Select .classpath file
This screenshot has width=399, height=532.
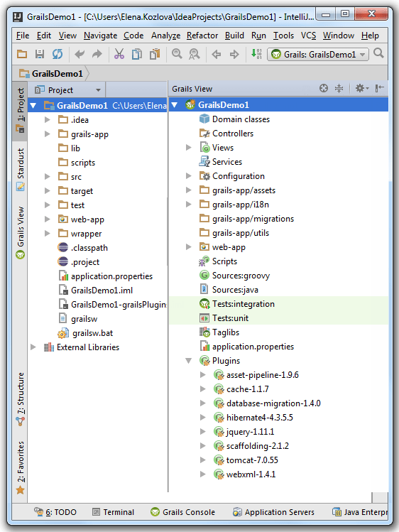(x=83, y=248)
